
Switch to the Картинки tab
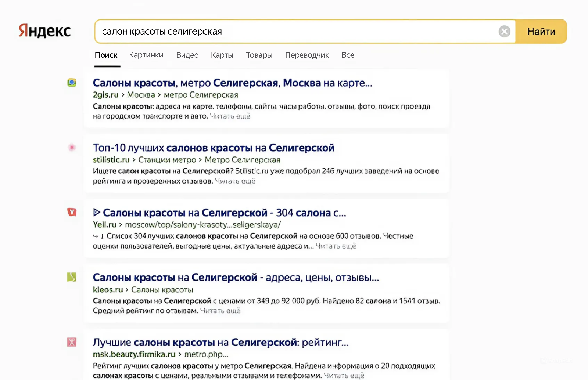(x=146, y=55)
